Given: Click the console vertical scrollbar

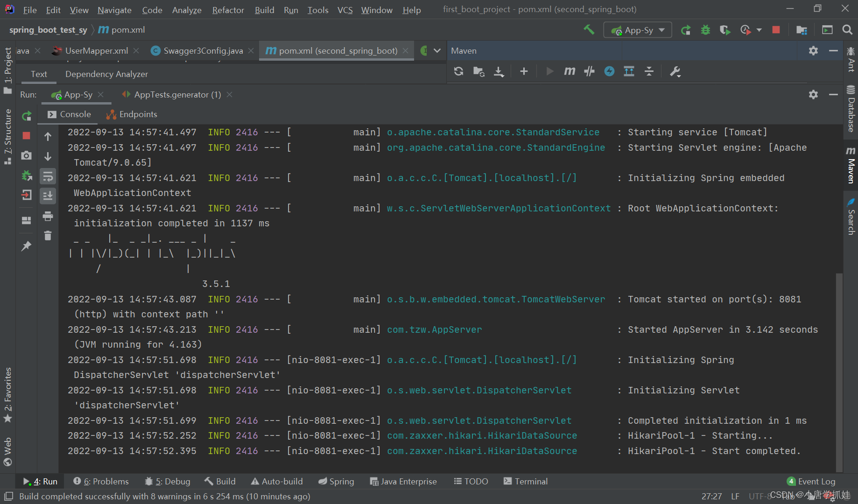Looking at the screenshot, I should coord(839,371).
